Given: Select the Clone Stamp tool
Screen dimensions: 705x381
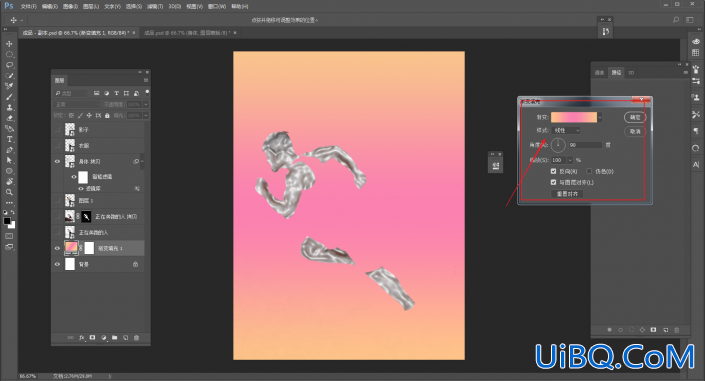Looking at the screenshot, I should pos(9,108).
